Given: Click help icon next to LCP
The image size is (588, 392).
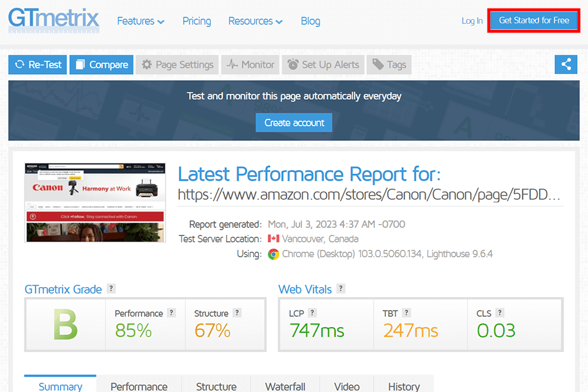Looking at the screenshot, I should point(312,313).
